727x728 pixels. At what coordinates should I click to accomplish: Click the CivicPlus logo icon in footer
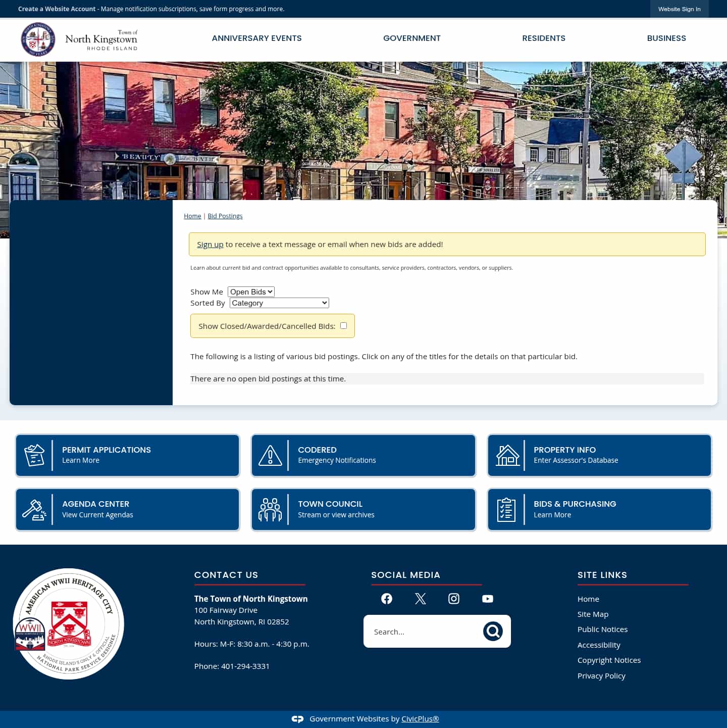point(297,719)
